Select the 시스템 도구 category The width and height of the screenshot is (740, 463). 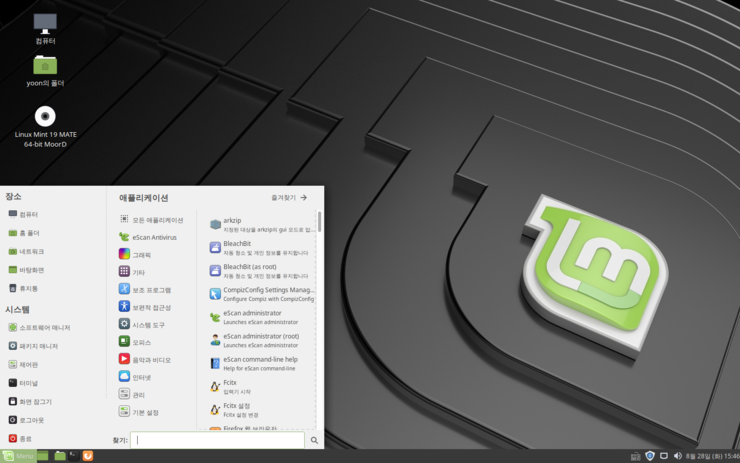click(142, 324)
